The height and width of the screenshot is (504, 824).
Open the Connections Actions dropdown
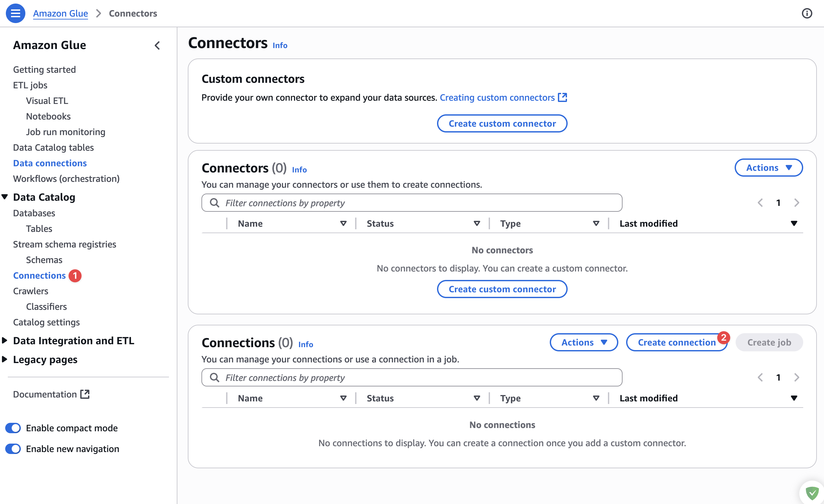(x=584, y=343)
